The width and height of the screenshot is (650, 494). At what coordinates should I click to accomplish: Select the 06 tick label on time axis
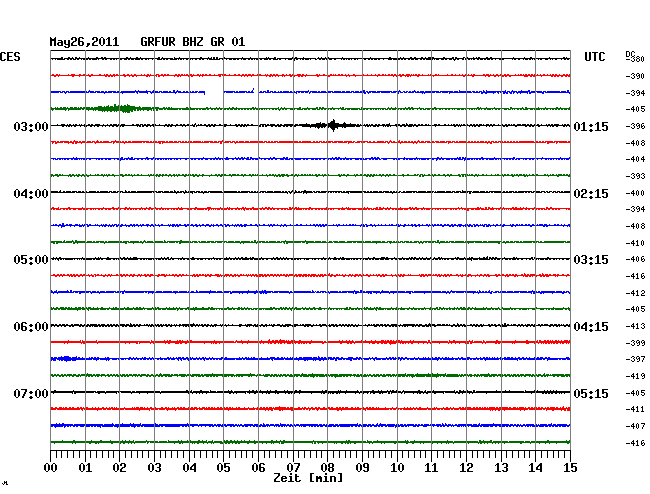(x=258, y=468)
